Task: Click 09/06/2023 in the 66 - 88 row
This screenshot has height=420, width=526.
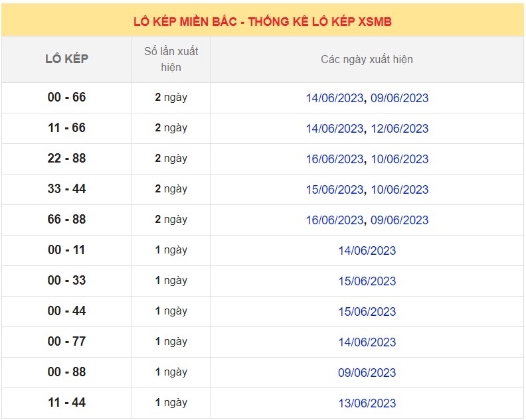Action: tap(399, 220)
